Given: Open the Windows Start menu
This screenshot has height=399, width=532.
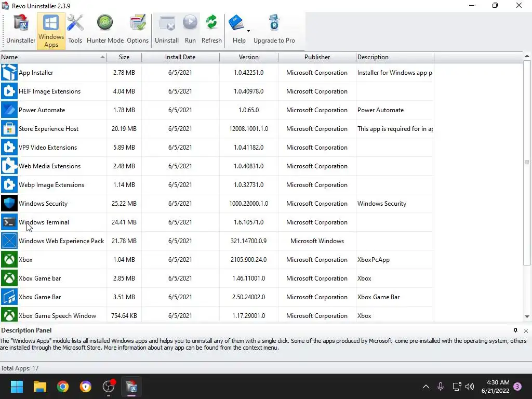Looking at the screenshot, I should pyautogui.click(x=17, y=387).
